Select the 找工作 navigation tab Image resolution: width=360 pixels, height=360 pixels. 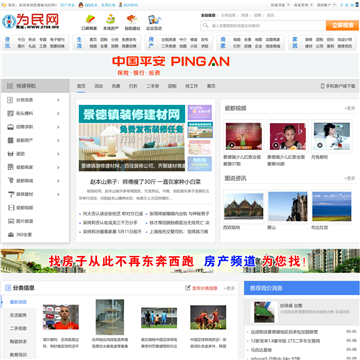point(192,86)
